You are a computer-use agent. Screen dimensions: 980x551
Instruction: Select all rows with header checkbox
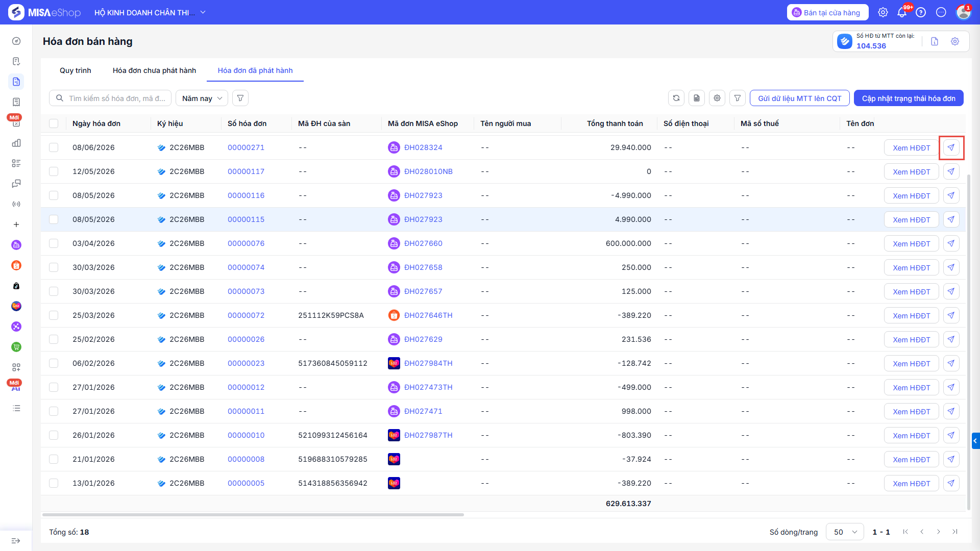[x=54, y=123]
